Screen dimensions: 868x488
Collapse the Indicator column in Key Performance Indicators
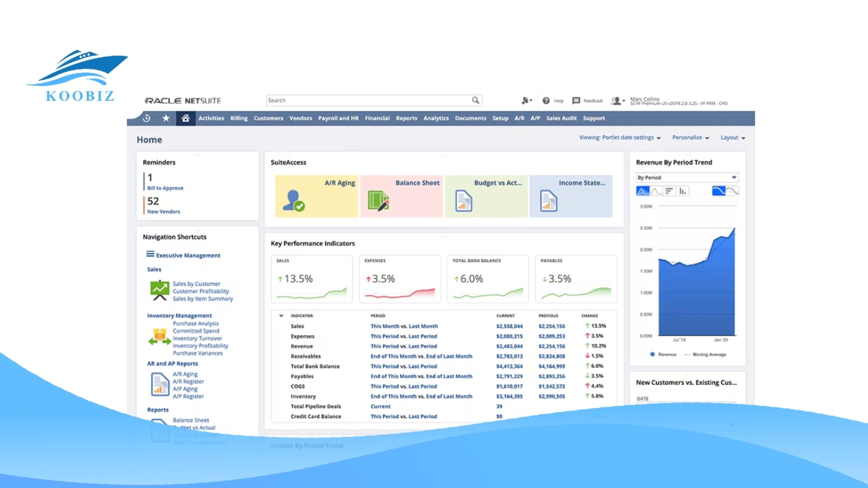click(281, 316)
